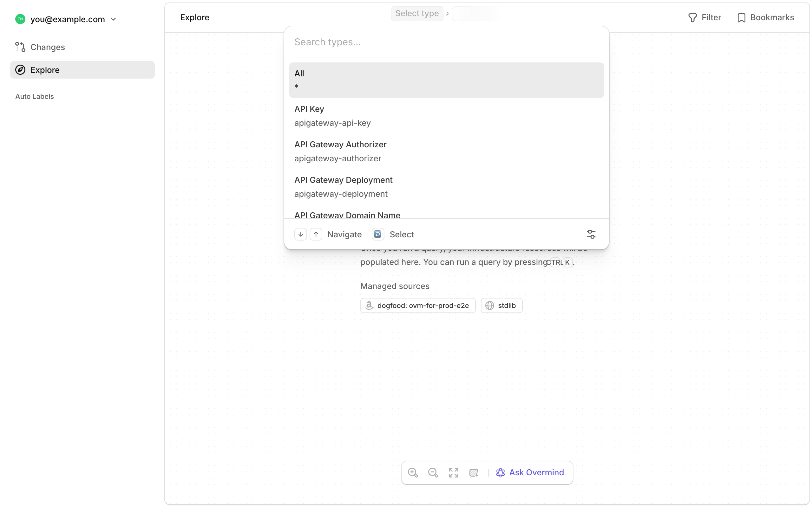
Task: Click the enter key Select icon
Action: click(378, 234)
